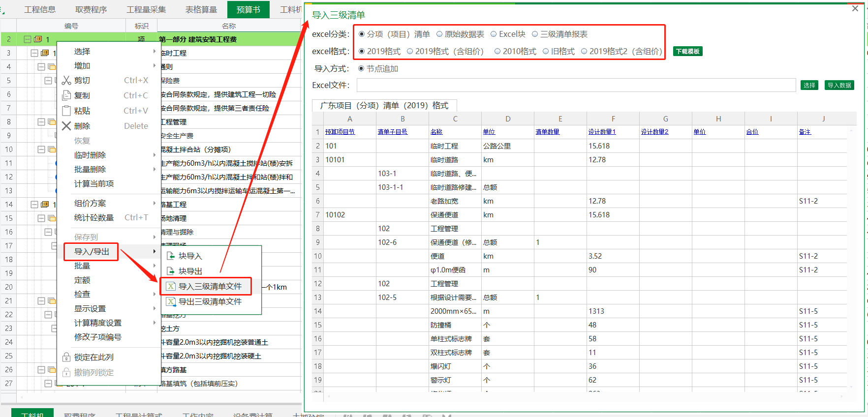Click the 块导入 import icon
The image size is (868, 417).
(x=171, y=256)
